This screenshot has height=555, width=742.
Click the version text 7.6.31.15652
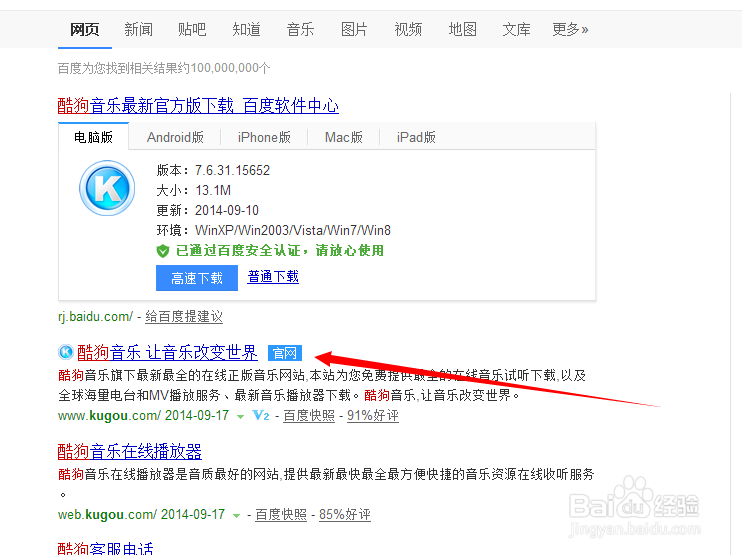(232, 170)
